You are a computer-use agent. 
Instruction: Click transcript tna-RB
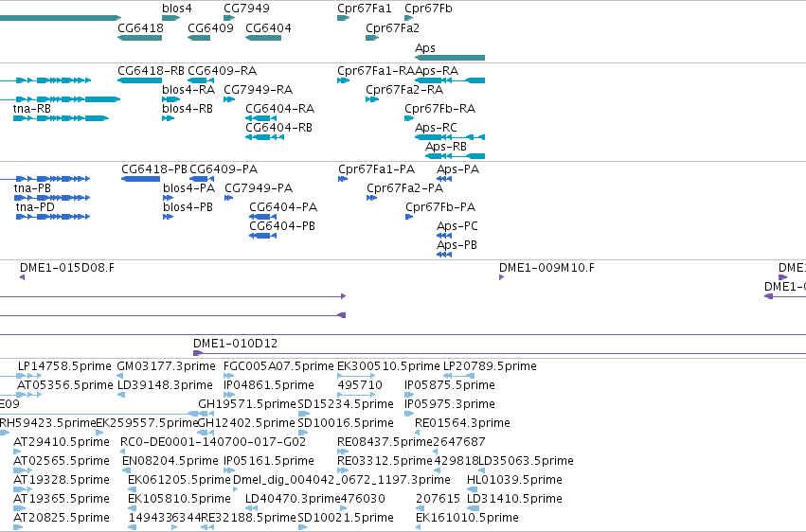click(x=32, y=108)
